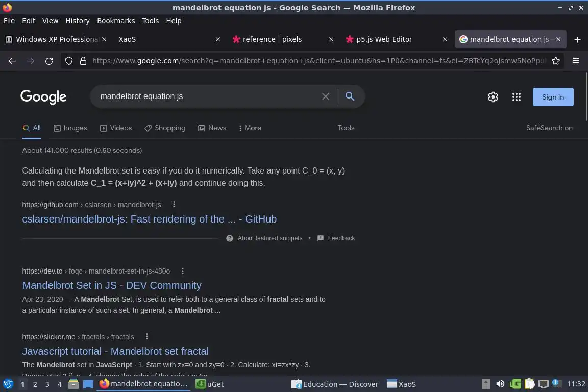
Task: Open the volume speaker tray icon
Action: (x=500, y=384)
